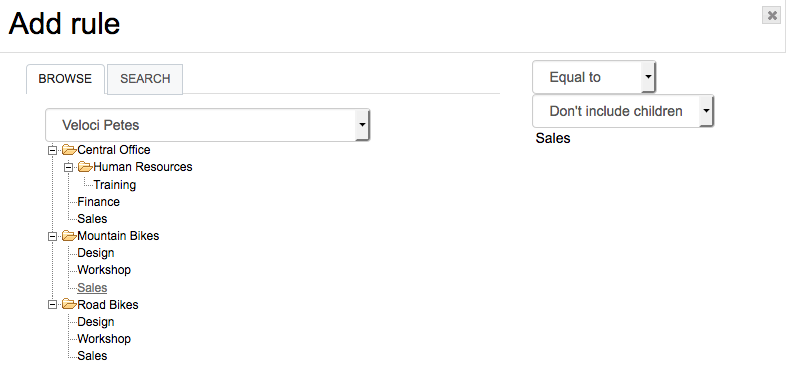Close the Add rule dialog
786x384 pixels.
[771, 15]
